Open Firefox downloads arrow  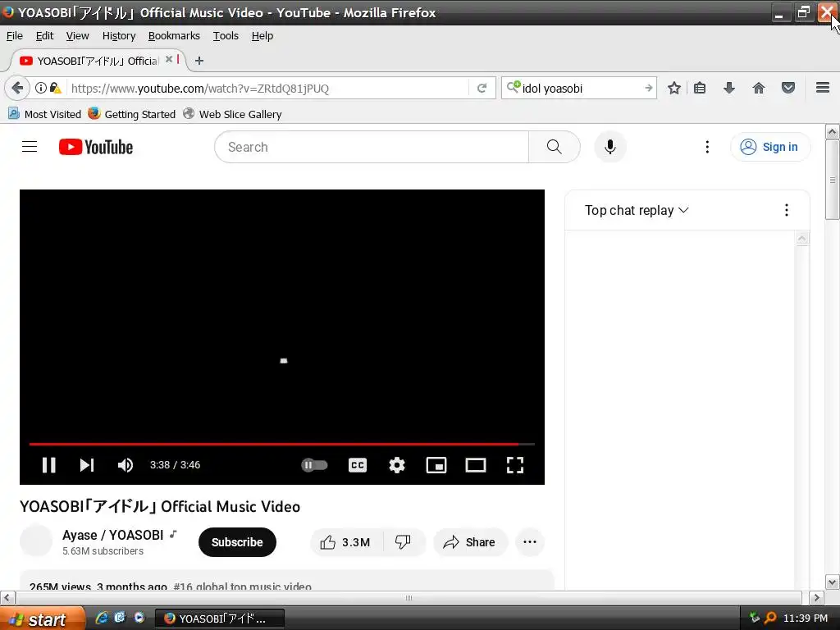[729, 88]
